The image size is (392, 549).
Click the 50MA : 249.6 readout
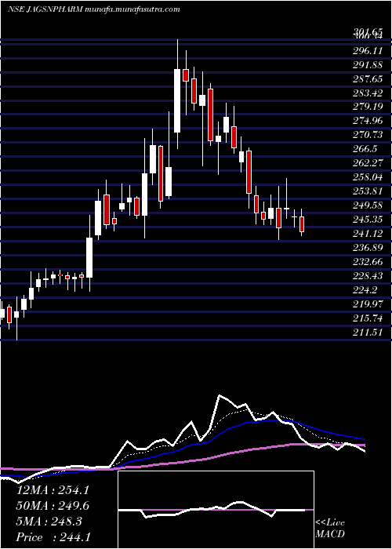(53, 506)
